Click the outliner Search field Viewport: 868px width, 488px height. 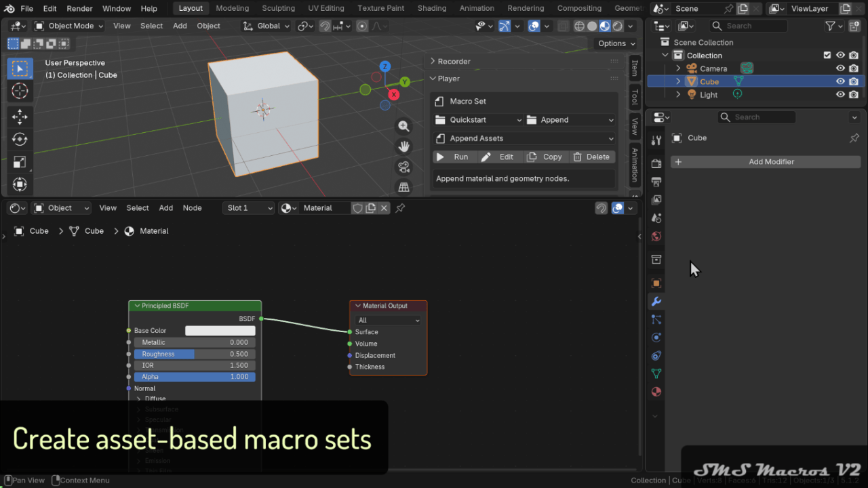749,26
